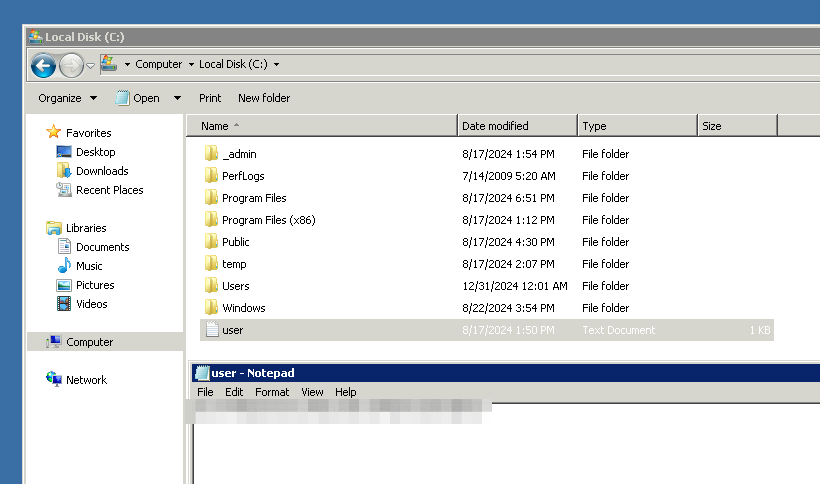Open the Windows folder

tap(243, 308)
